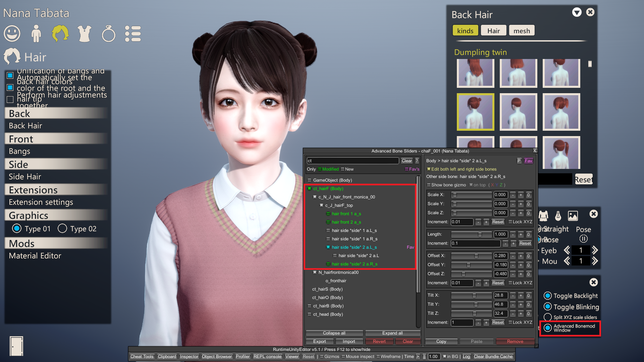Screen dimensions: 644x362
Task: Click the Export button
Action: click(319, 342)
